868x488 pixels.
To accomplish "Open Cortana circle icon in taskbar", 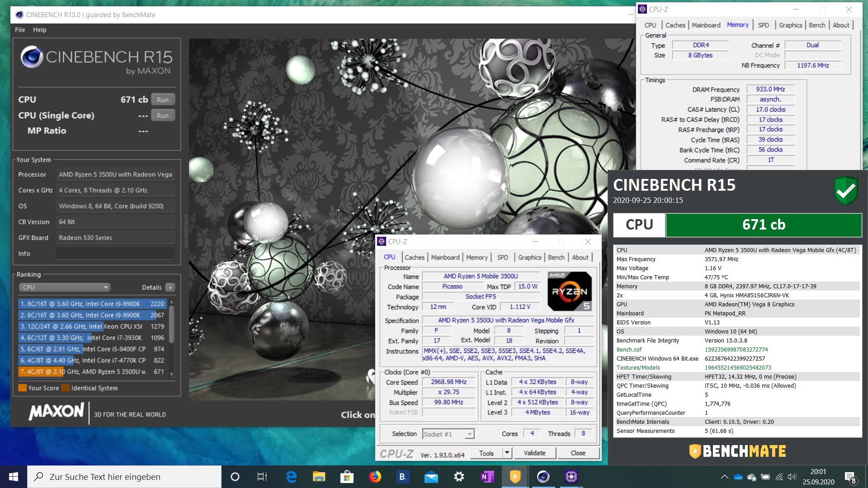I will coord(235,477).
